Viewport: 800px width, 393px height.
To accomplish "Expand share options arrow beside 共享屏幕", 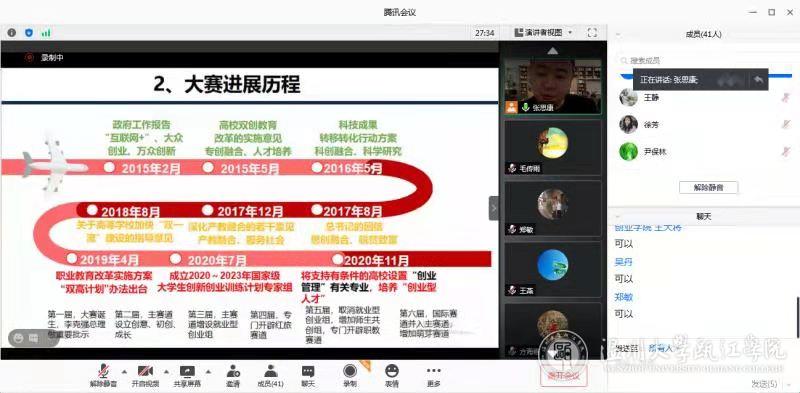I will point(208,371).
